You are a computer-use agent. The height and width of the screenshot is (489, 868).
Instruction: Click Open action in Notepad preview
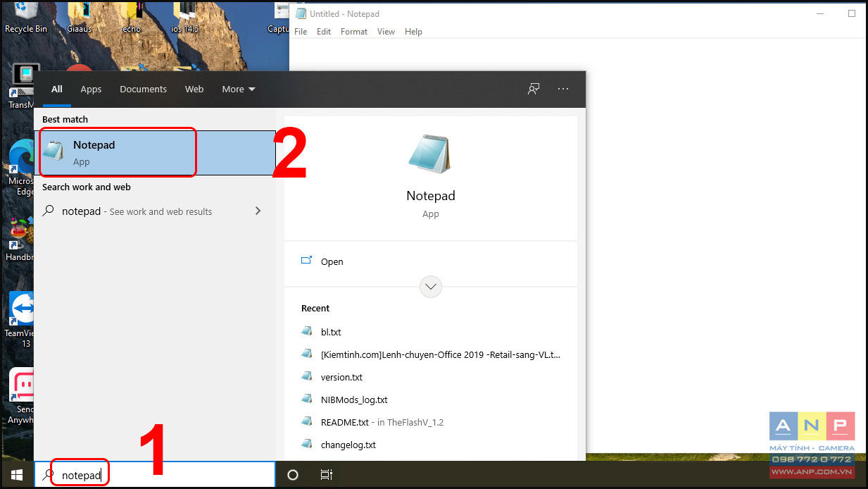[430, 261]
